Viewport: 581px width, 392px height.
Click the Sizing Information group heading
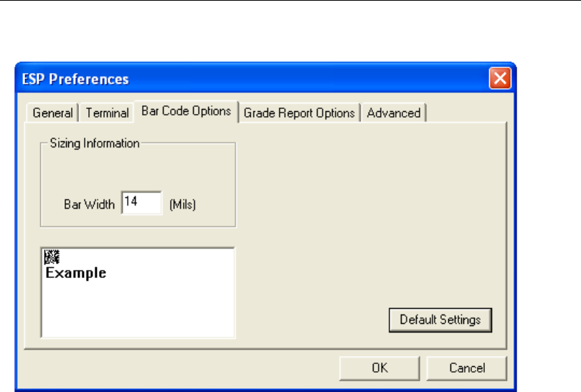click(95, 143)
